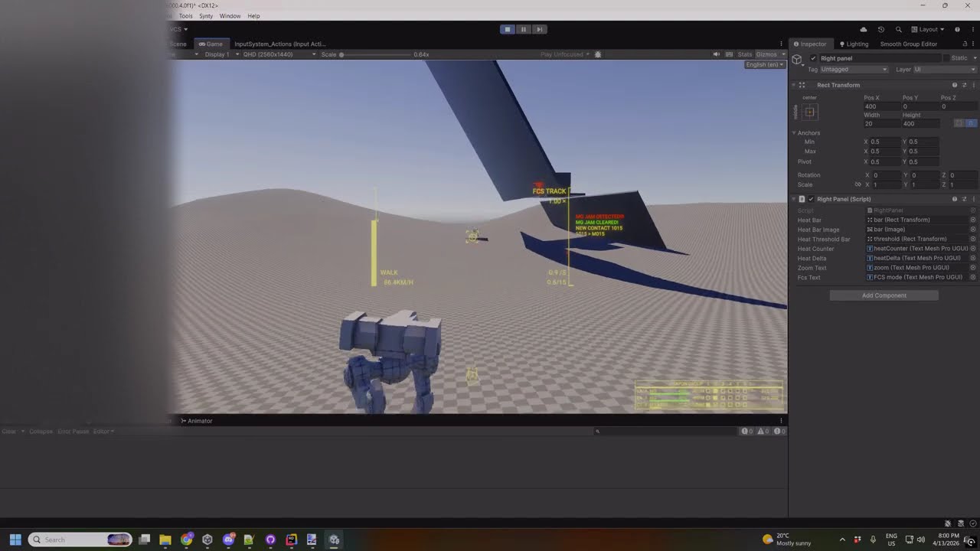
Task: Click the GameObject cube icon in Inspector
Action: (x=797, y=60)
